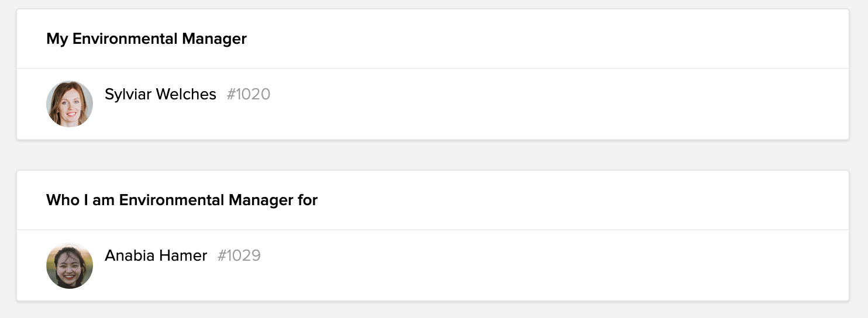Click blank header area beside "Manager for" title
This screenshot has width=868, height=318.
[x=556, y=201]
